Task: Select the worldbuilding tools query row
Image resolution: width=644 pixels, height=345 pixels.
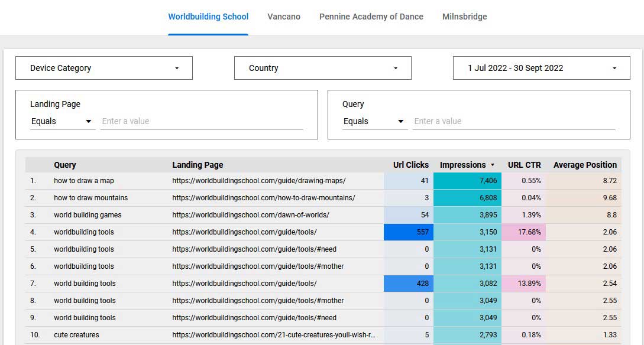Action: click(82, 232)
